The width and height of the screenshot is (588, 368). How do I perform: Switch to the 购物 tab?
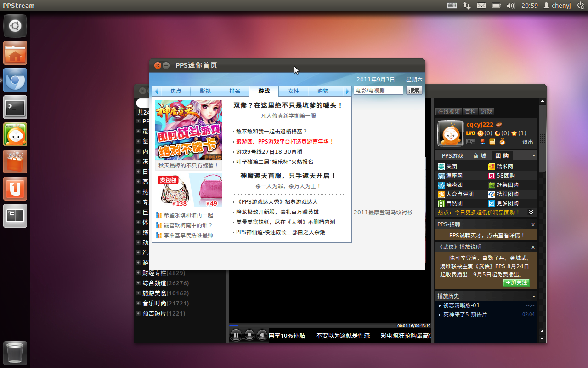coord(323,91)
